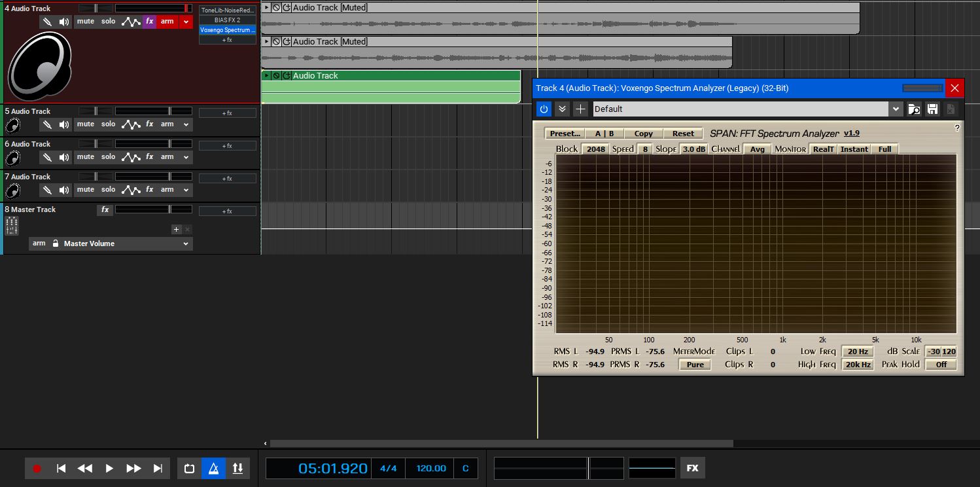Select BIAS FX 2 effect slot
Viewport: 980px width, 487px height.
pos(228,20)
